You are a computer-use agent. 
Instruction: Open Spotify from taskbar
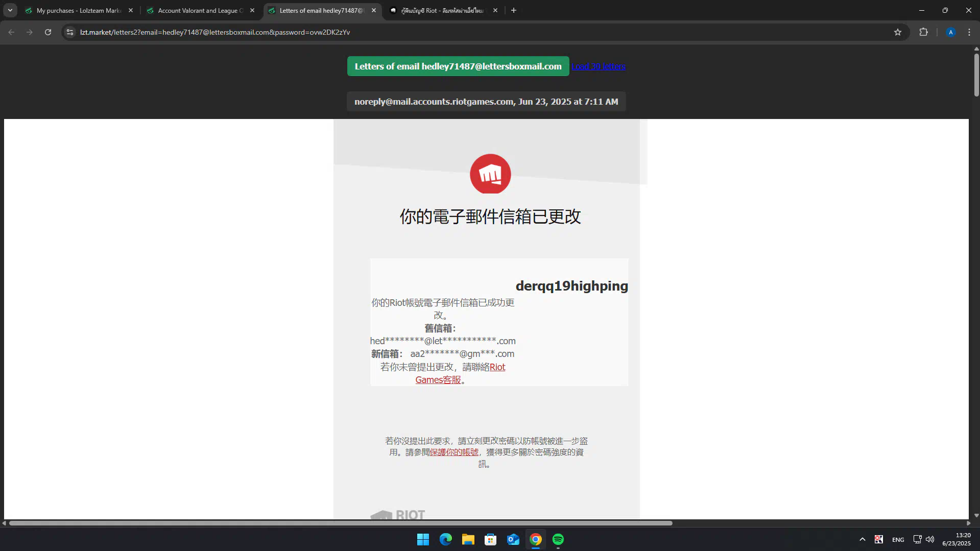558,539
